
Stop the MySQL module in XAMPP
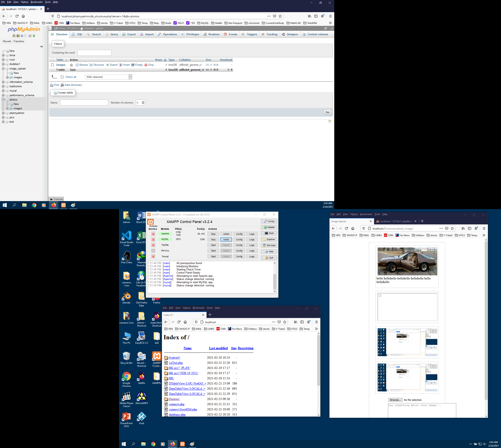point(213,240)
